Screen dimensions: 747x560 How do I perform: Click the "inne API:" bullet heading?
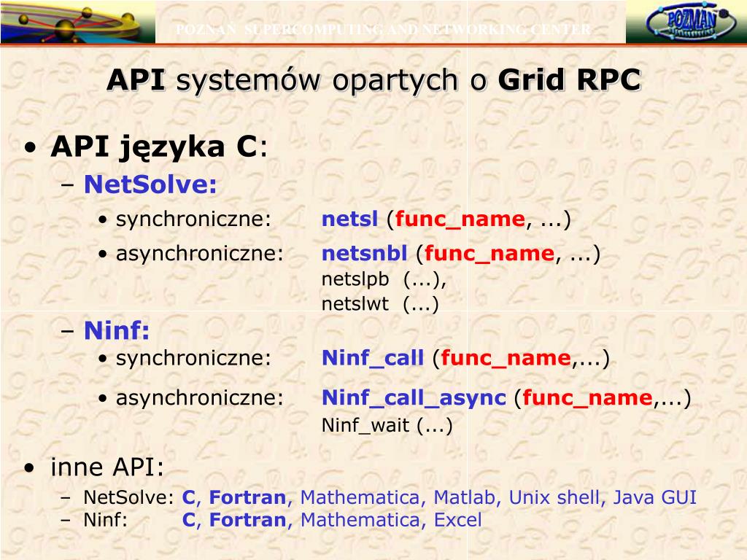point(107,467)
